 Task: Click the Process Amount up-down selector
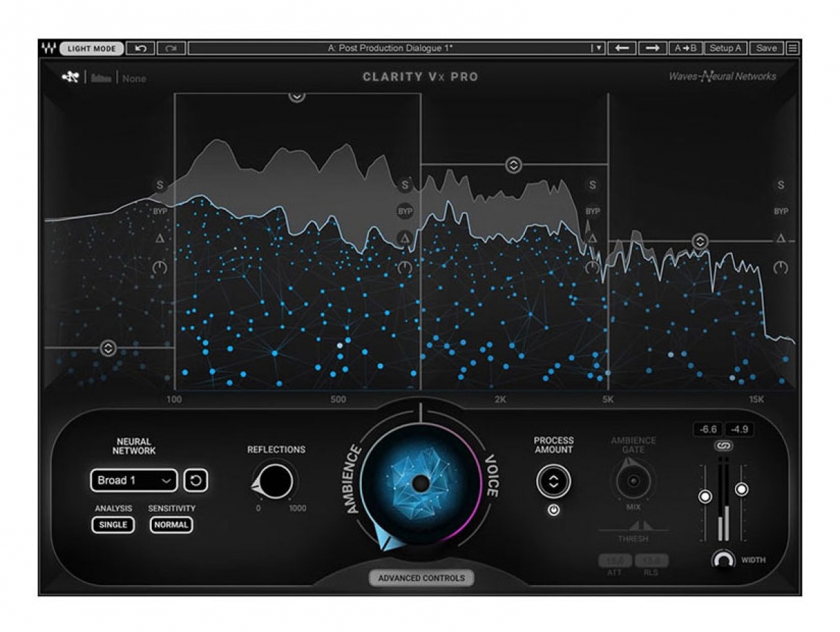[x=554, y=482]
